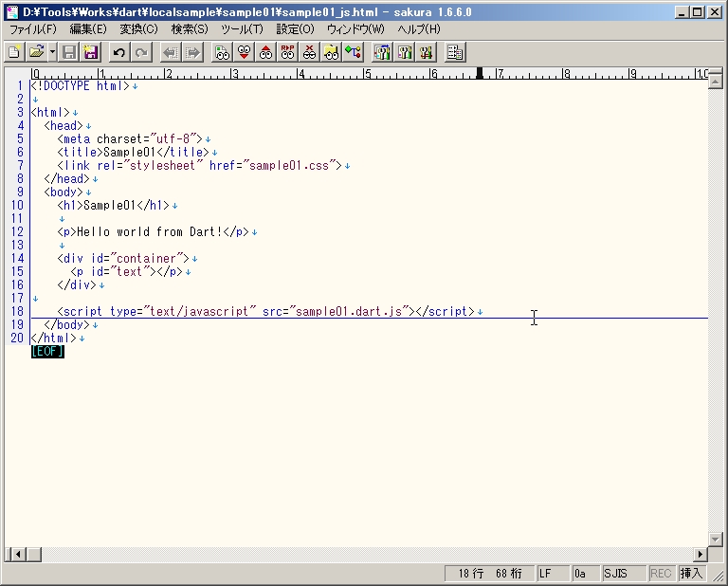Run outline analysis icon

[353, 52]
